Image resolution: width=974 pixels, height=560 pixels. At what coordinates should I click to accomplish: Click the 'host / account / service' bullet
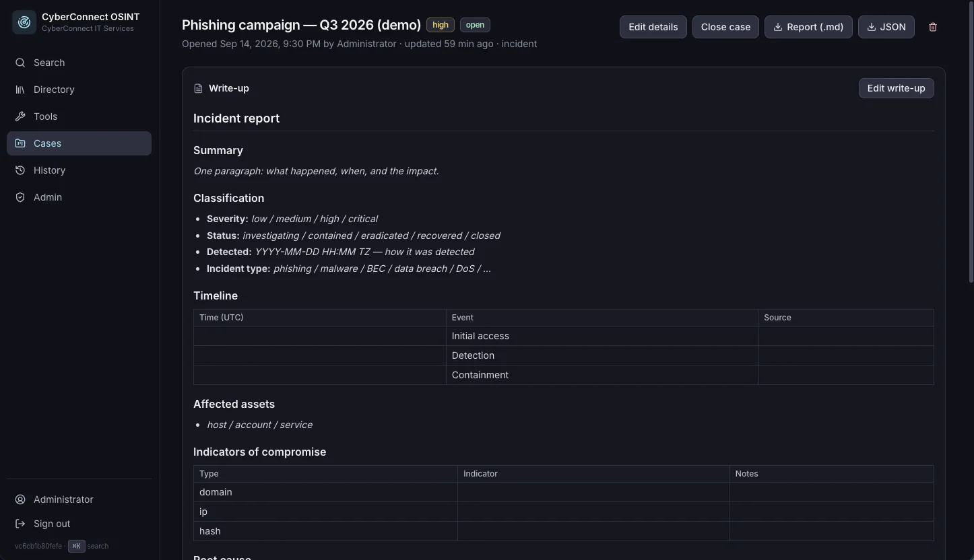[259, 425]
